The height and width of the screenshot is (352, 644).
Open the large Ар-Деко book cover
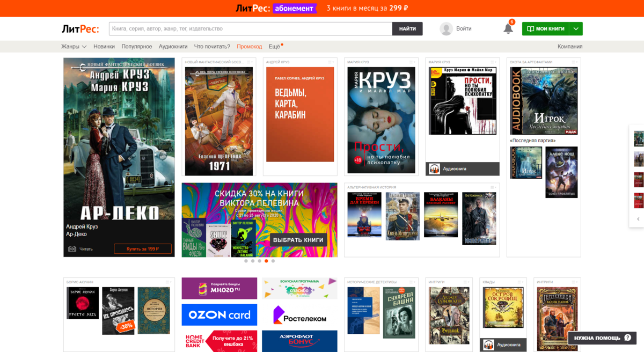tap(119, 138)
